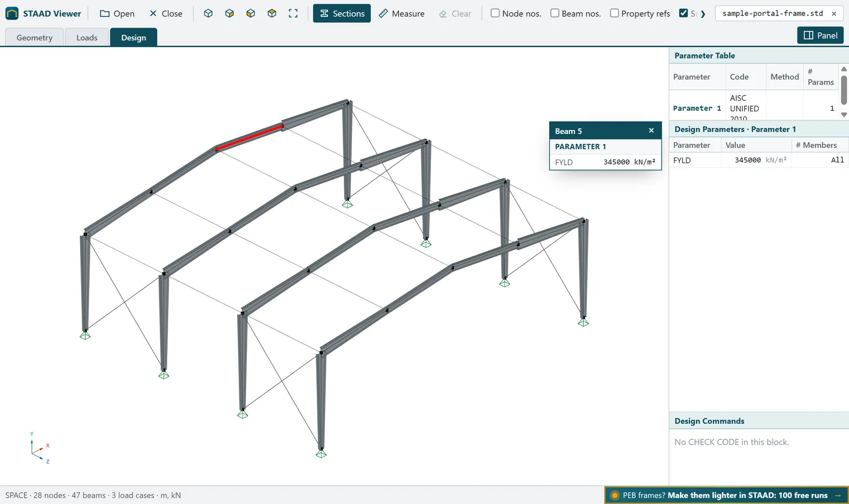Image resolution: width=849 pixels, height=504 pixels.
Task: Toggle the Sections display button
Action: click(342, 13)
